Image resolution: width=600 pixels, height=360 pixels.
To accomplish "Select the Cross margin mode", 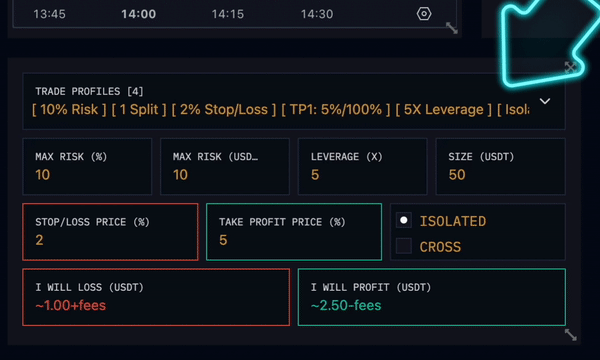I will pyautogui.click(x=404, y=246).
